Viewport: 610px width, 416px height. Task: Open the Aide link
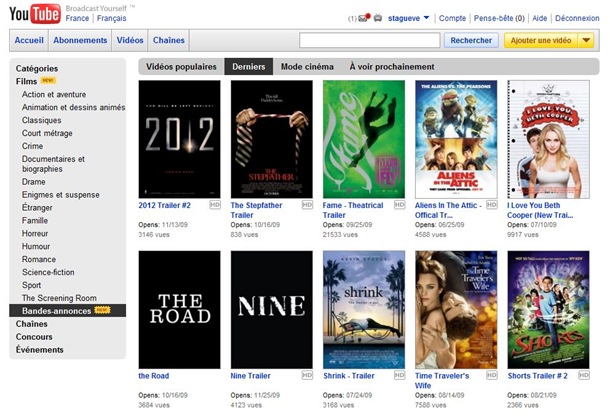(x=540, y=18)
